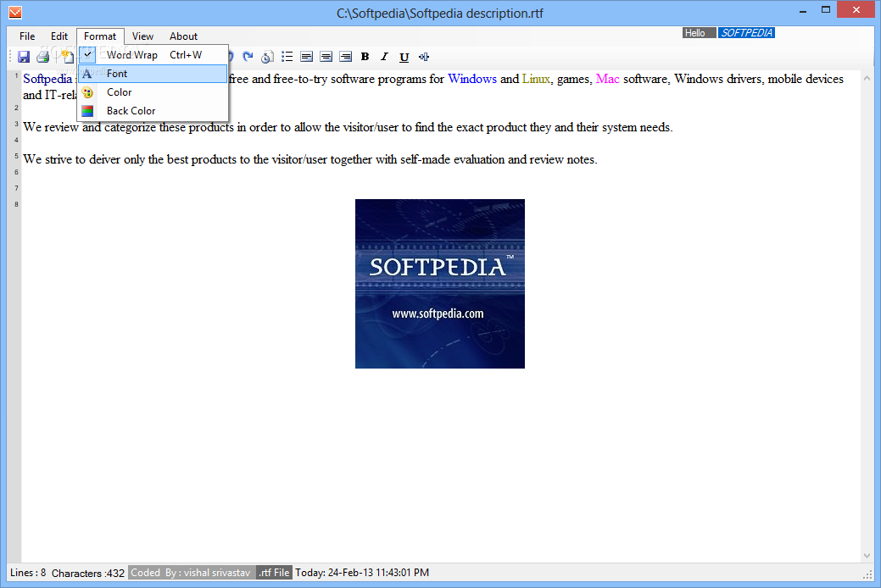Click the last toolbar icon after Underline
This screenshot has width=881, height=588.
click(x=424, y=57)
